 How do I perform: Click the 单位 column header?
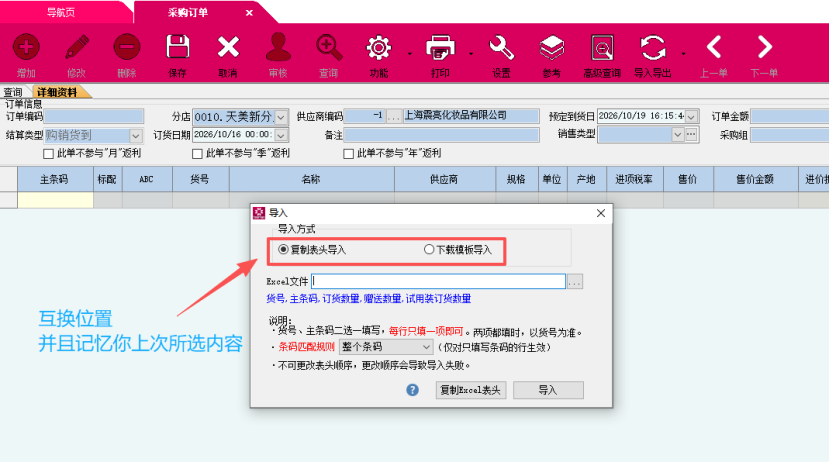[552, 179]
